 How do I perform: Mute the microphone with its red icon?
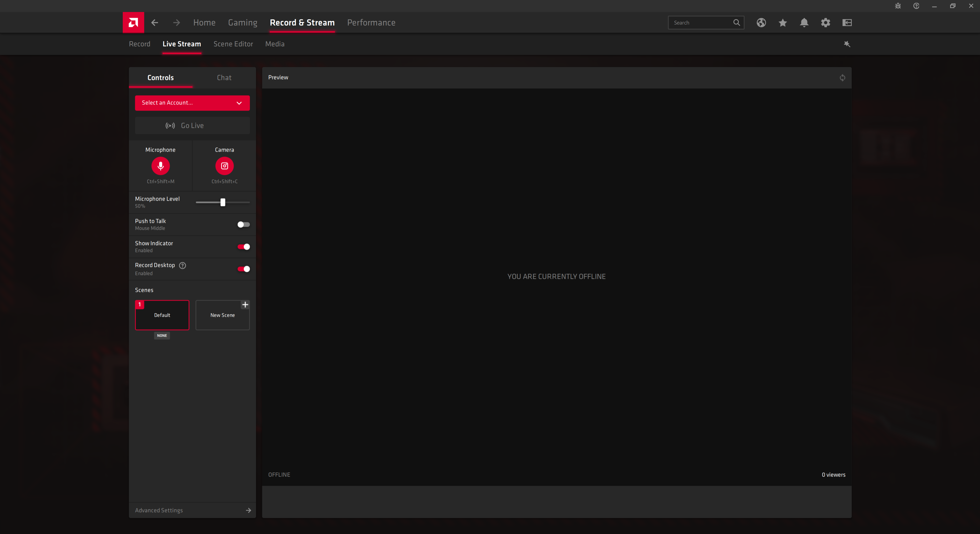(x=161, y=166)
